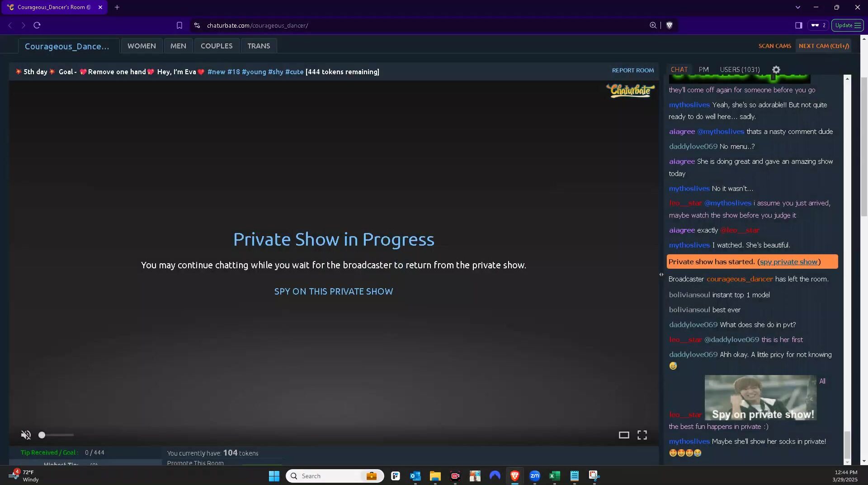The image size is (868, 485).
Task: Open the Update hamburger menu
Action: pyautogui.click(x=848, y=25)
